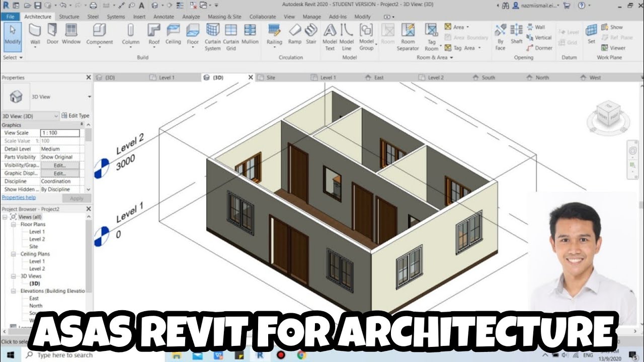Click Edit for Graphic Display options
The image size is (644, 362).
click(60, 173)
